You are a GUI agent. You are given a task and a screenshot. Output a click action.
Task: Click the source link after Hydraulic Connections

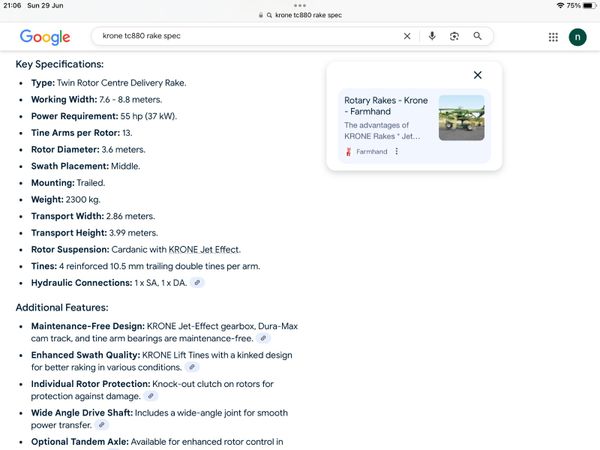tap(198, 283)
